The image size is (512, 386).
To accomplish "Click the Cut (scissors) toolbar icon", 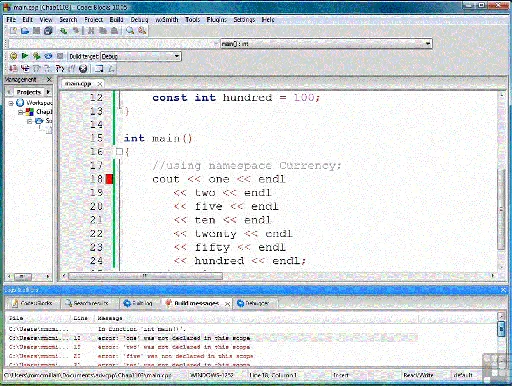I will [x=91, y=31].
